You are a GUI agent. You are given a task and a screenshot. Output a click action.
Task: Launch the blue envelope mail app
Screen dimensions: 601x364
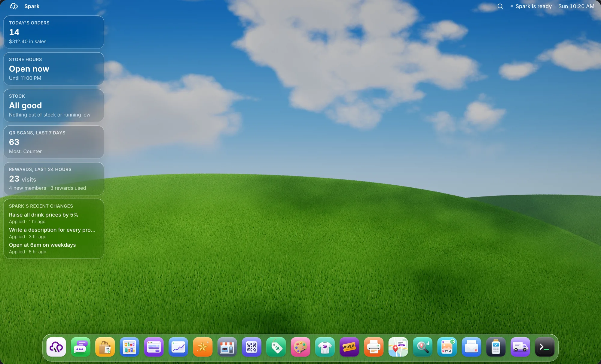click(471, 347)
